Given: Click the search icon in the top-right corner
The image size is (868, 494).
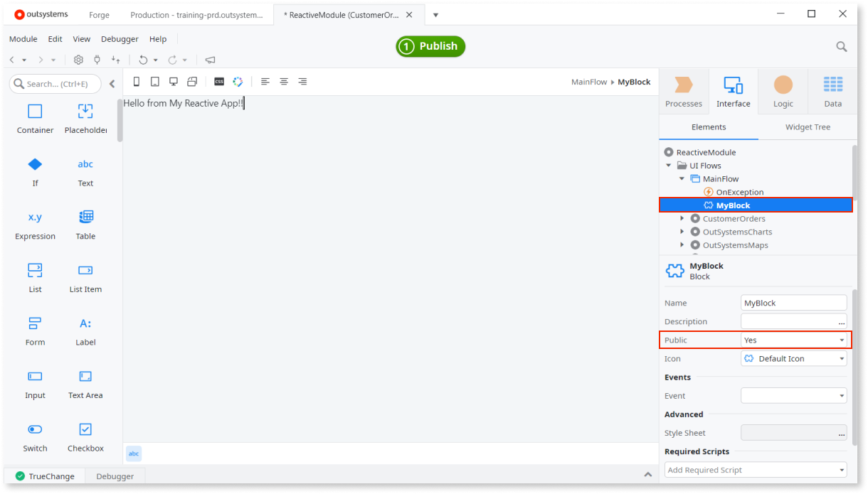Looking at the screenshot, I should pyautogui.click(x=842, y=45).
